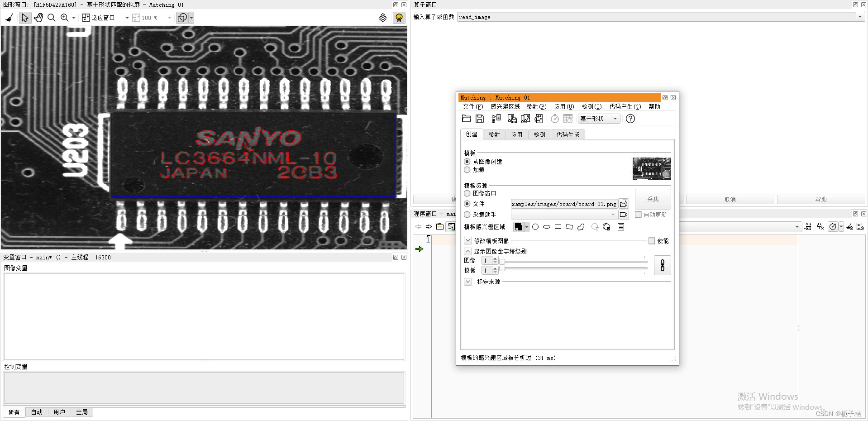This screenshot has height=421, width=868.
Task: Select the ellipse ROI drawing tool
Action: click(547, 227)
